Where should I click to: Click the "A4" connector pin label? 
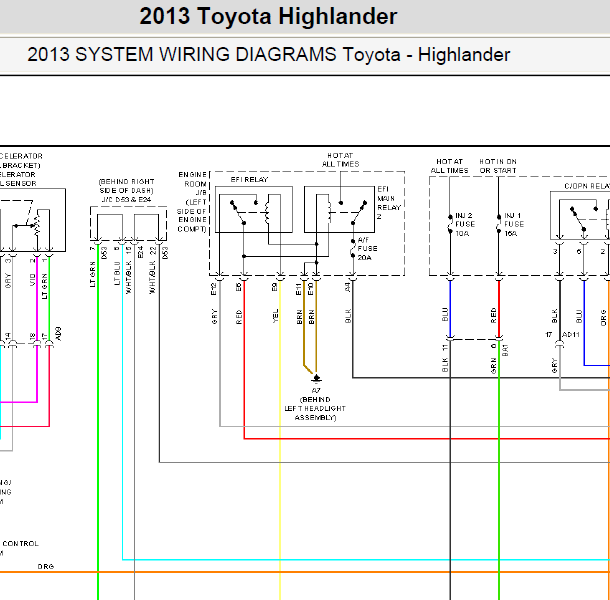(347, 287)
